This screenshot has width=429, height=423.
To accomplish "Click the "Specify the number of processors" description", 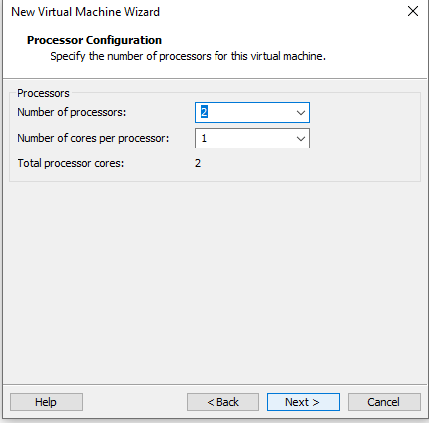I will pyautogui.click(x=188, y=56).
